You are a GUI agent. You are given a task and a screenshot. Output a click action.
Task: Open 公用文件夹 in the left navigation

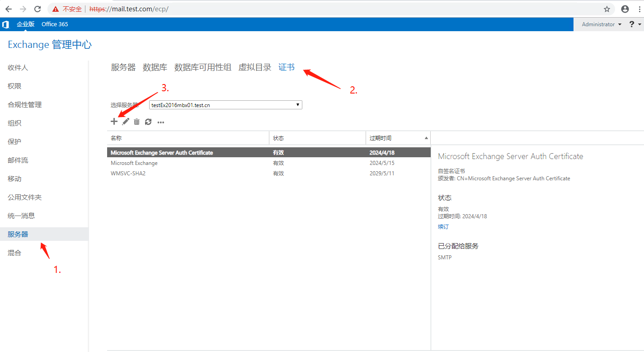click(x=25, y=197)
